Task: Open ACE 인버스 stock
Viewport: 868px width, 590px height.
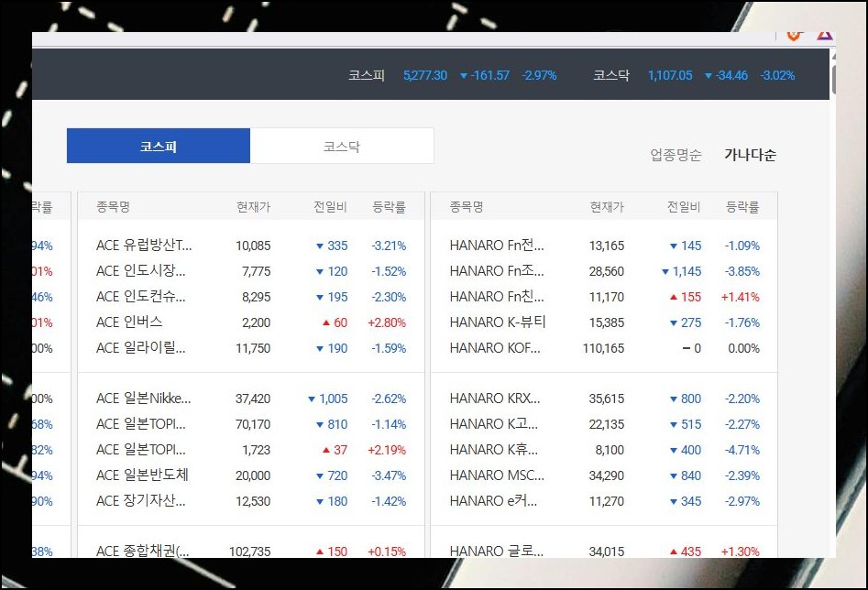Action: click(x=129, y=322)
